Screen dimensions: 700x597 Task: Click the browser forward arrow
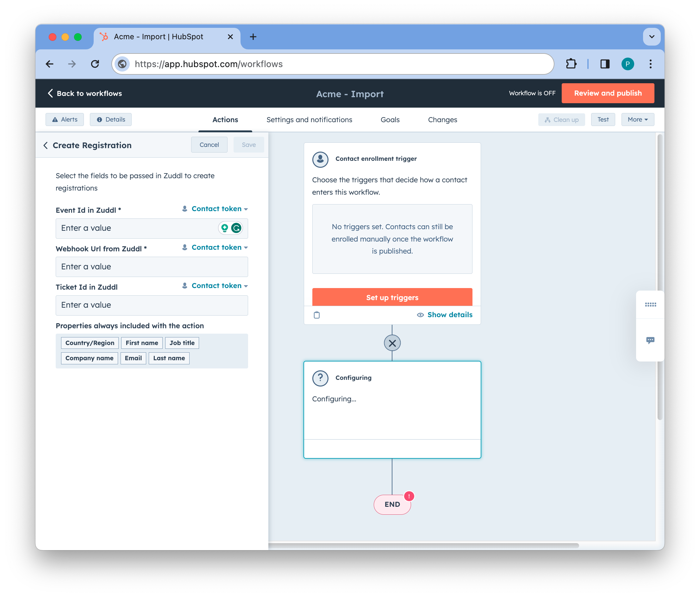point(72,64)
